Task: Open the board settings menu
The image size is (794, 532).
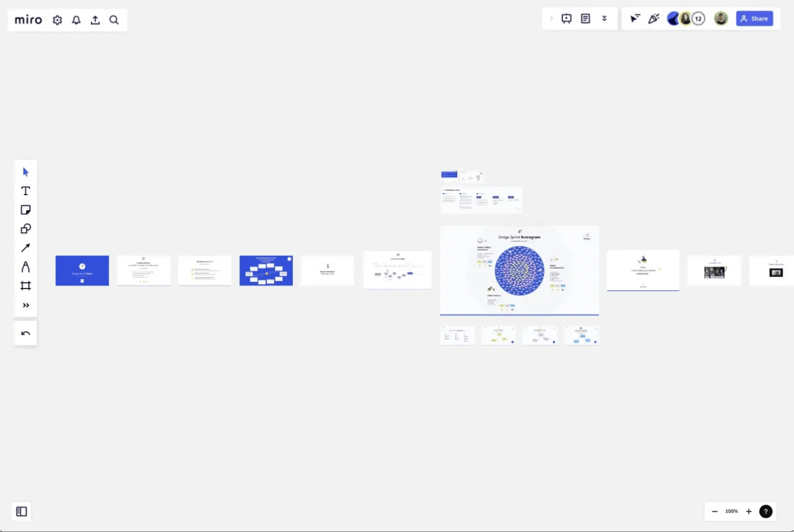Action: pos(57,20)
